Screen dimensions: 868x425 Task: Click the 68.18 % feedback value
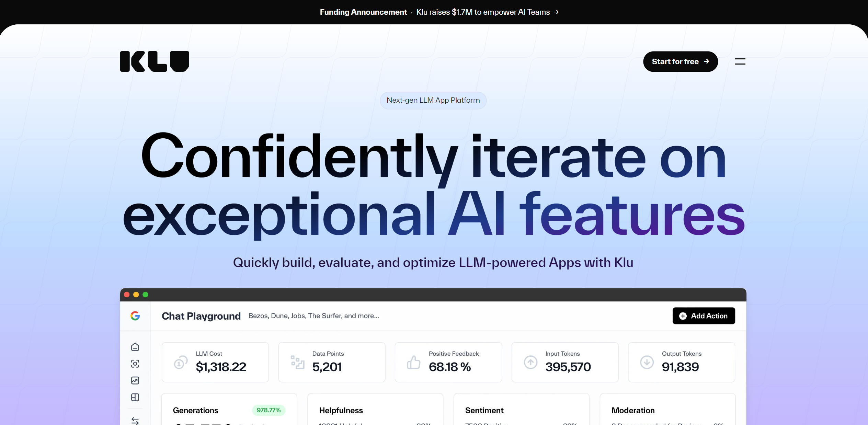coord(450,367)
